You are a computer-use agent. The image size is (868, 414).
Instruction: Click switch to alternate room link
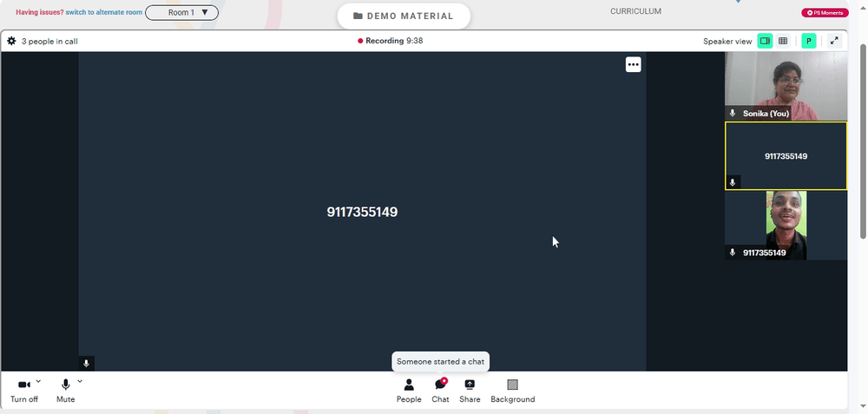pyautogui.click(x=104, y=12)
